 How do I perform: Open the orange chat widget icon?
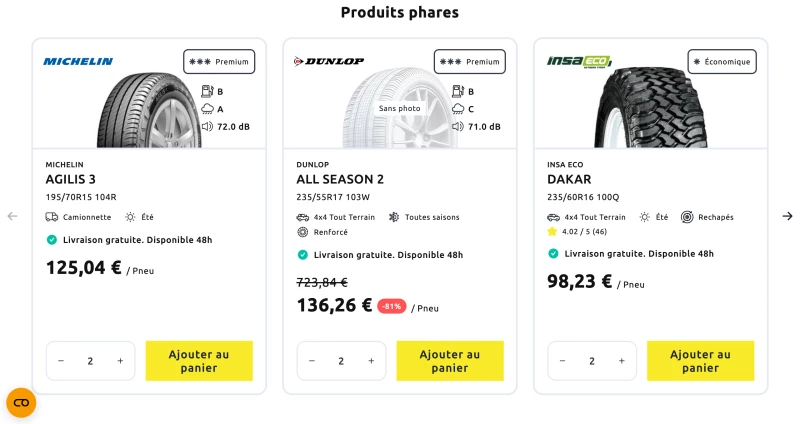tap(21, 403)
